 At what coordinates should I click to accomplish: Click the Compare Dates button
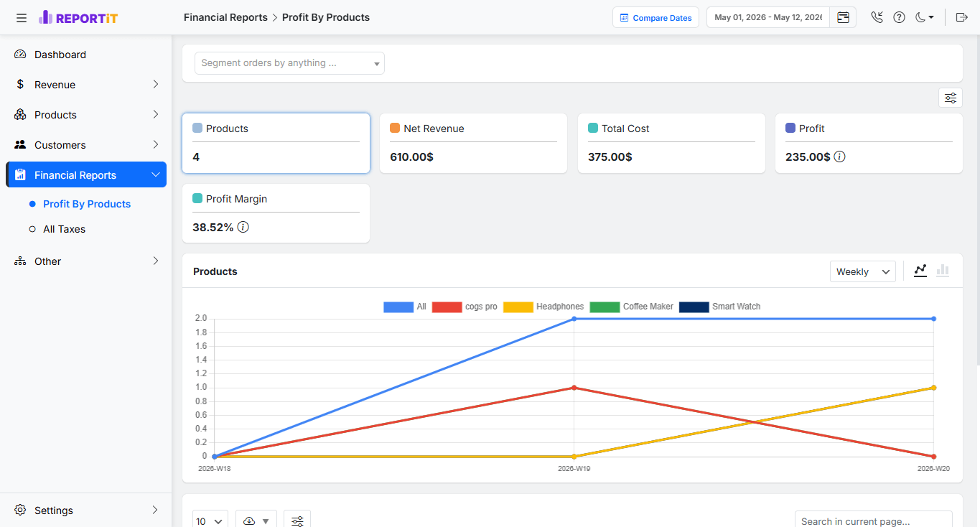(655, 18)
